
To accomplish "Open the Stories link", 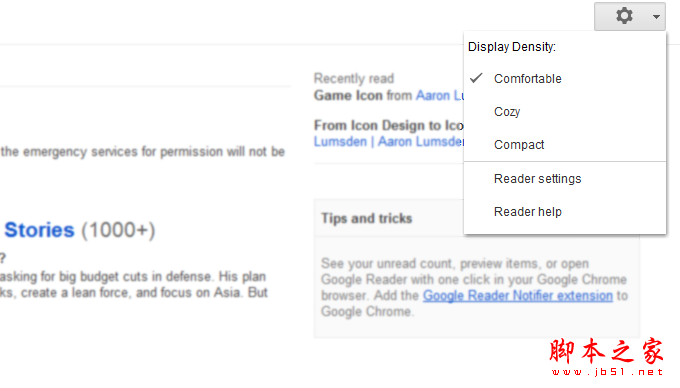I will click(x=39, y=230).
